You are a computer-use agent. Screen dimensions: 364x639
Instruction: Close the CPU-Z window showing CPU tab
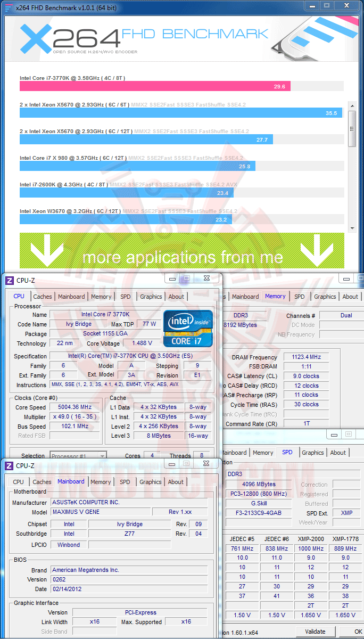pos(206,278)
